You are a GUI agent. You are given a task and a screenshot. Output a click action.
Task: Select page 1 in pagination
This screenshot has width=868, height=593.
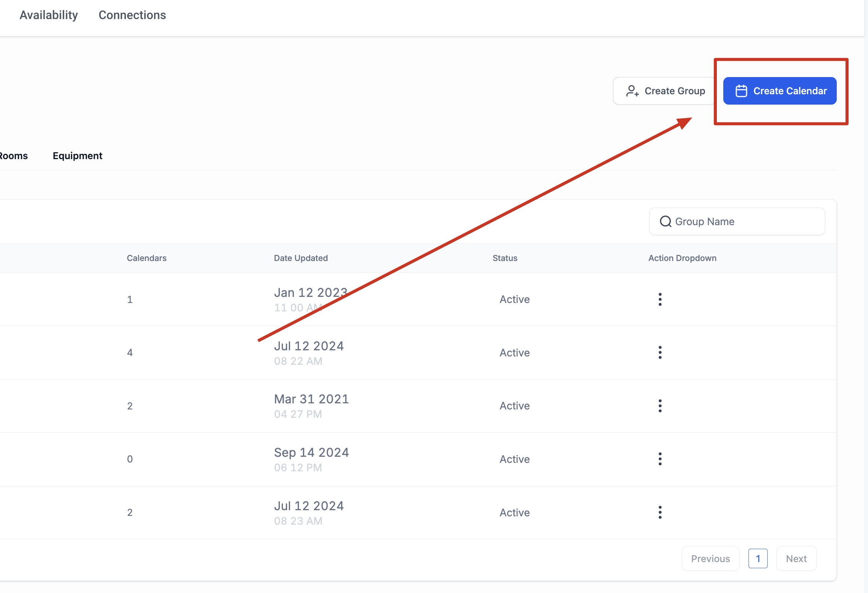[758, 559]
